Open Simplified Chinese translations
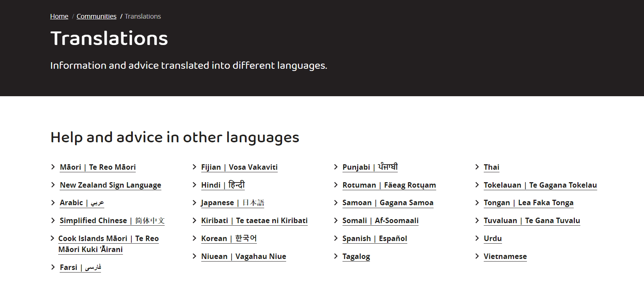The width and height of the screenshot is (644, 293). point(112,221)
